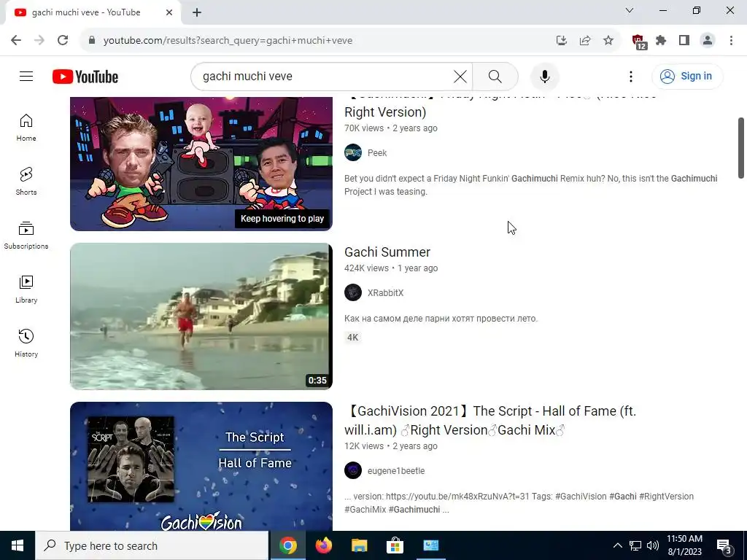Open GachiVision 2021 Hall of Fame title
The height and width of the screenshot is (560, 747).
[490, 421]
